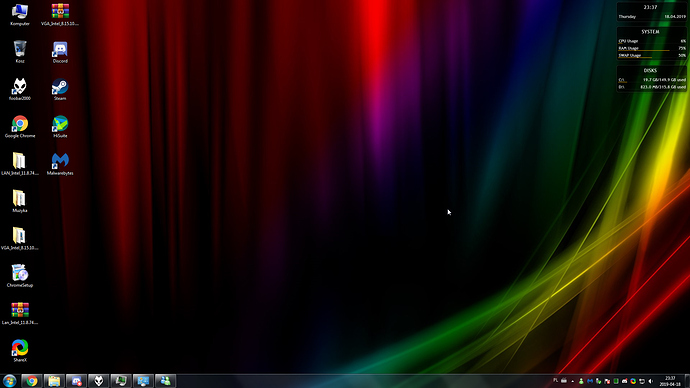Image resolution: width=690 pixels, height=388 pixels.
Task: Launch Chrome from the taskbar
Action: 32,381
